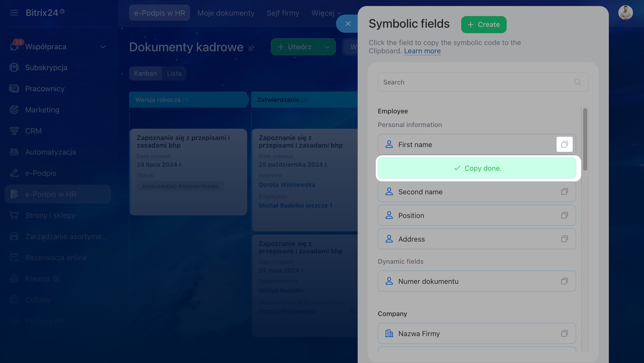The height and width of the screenshot is (363, 644).
Task: Click search magnifier icon in panel
Action: [577, 82]
